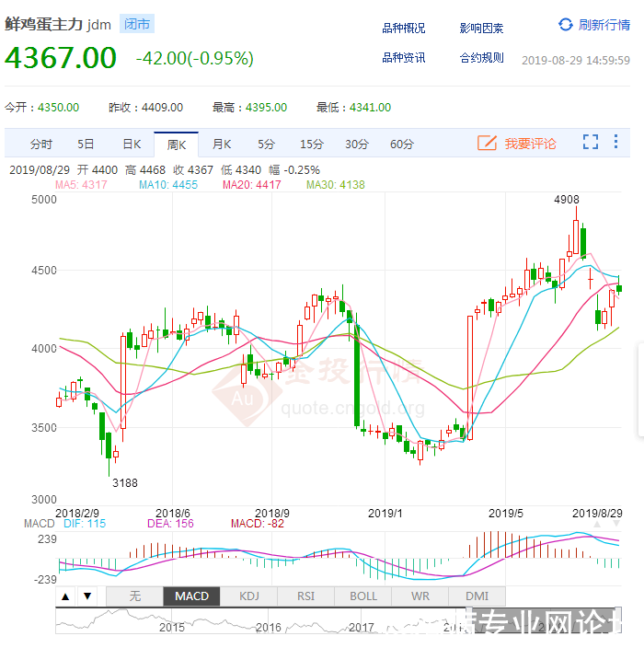
Task: Click the comment pencil icon
Action: (487, 143)
